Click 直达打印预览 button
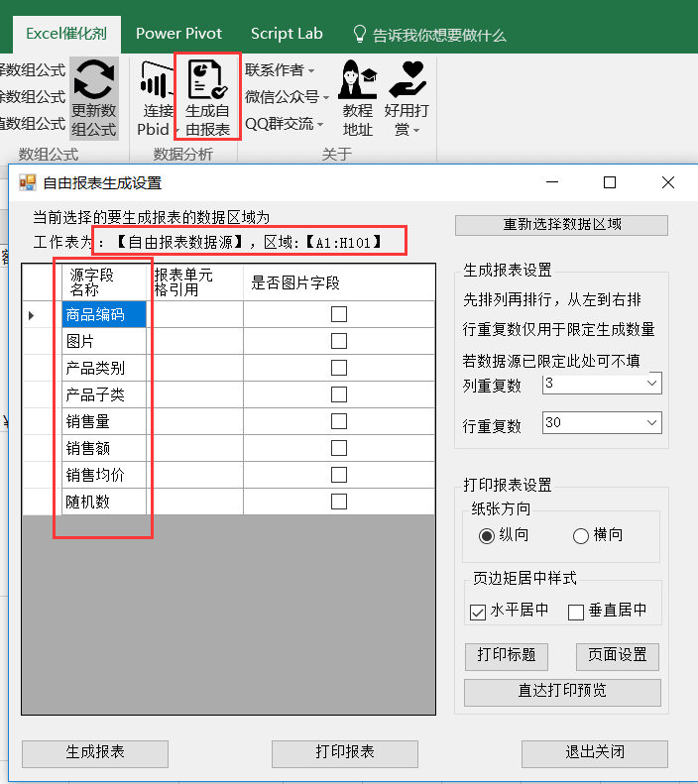 pos(562,693)
